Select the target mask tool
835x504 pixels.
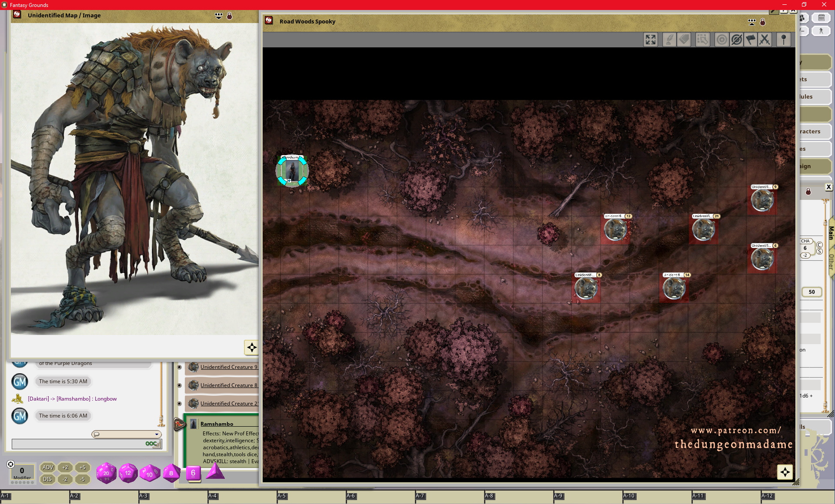(x=721, y=40)
